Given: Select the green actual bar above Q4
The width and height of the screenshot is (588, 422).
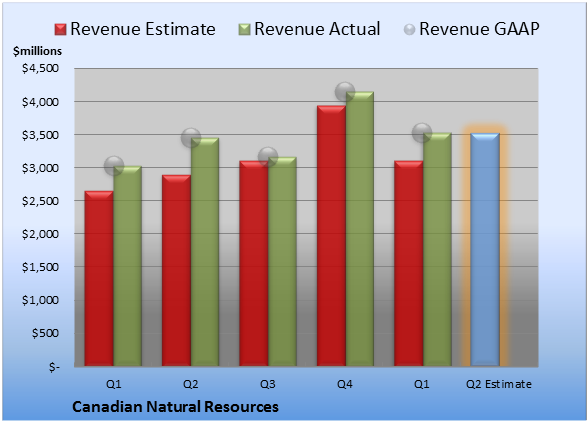Looking at the screenshot, I should click(360, 229).
